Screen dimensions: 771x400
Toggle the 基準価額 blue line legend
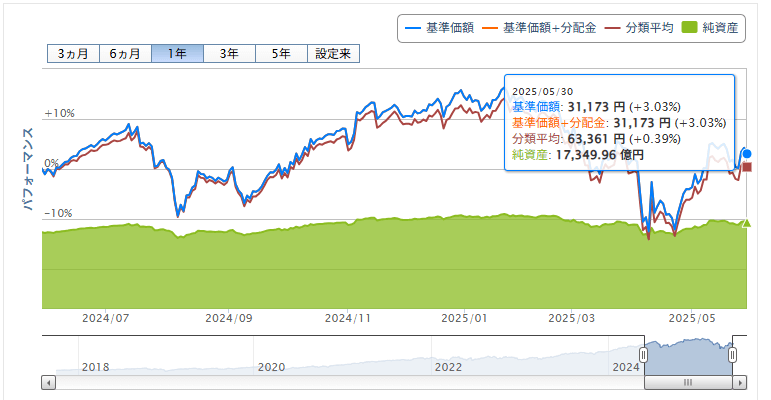point(438,27)
